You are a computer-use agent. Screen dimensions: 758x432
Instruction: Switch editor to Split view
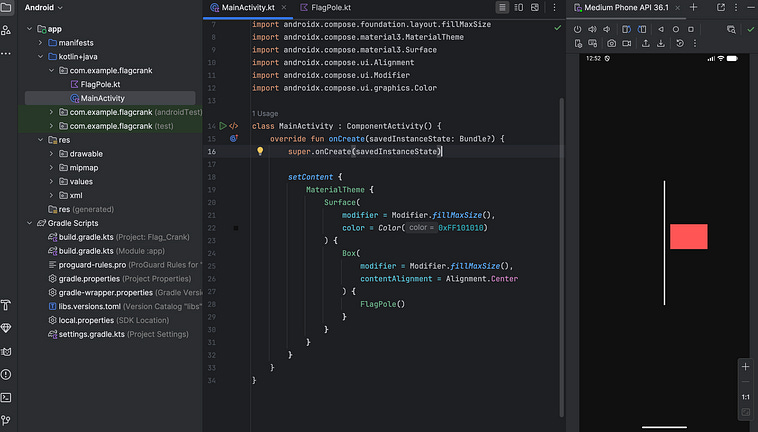[x=519, y=7]
